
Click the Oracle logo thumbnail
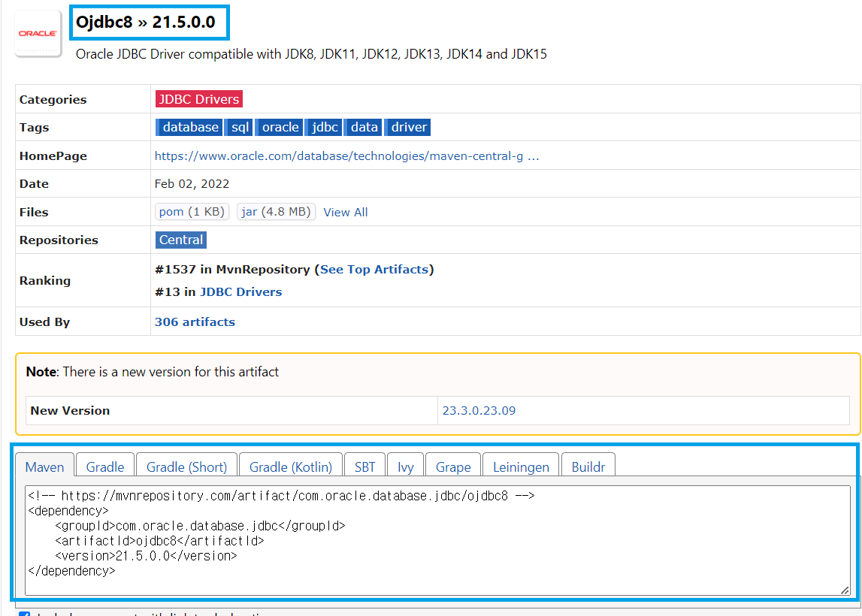(38, 34)
